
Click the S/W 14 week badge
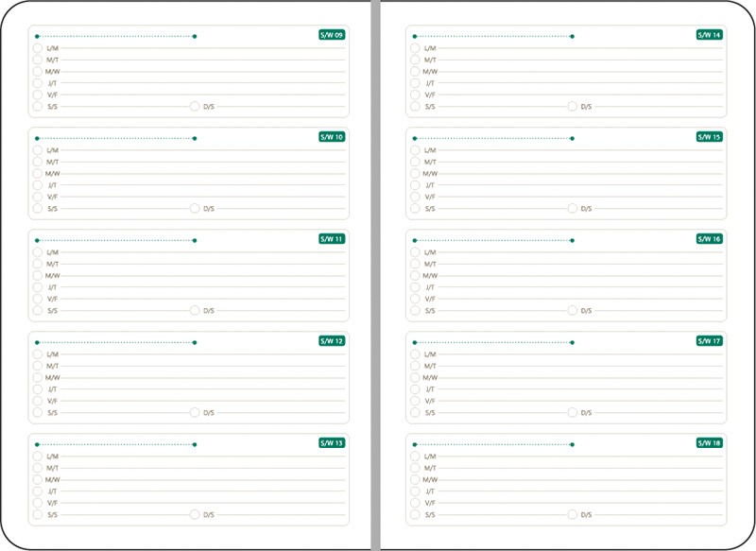pos(710,35)
